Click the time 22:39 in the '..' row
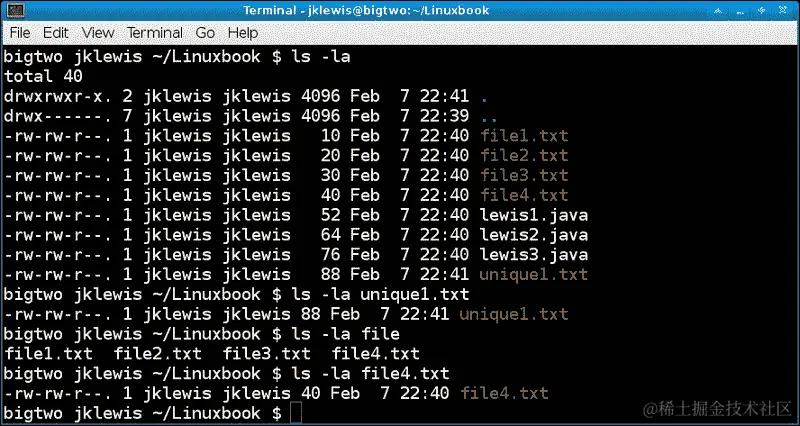 [x=444, y=116]
